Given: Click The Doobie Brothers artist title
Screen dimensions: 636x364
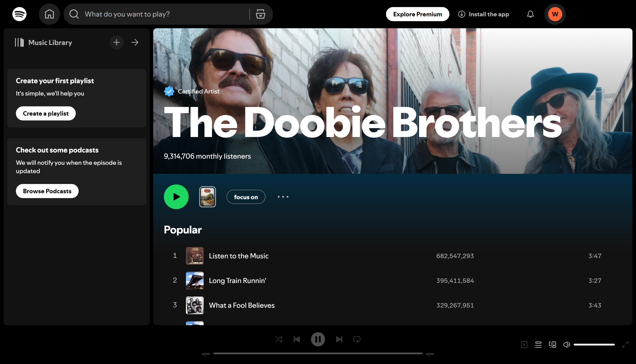Looking at the screenshot, I should [x=363, y=122].
